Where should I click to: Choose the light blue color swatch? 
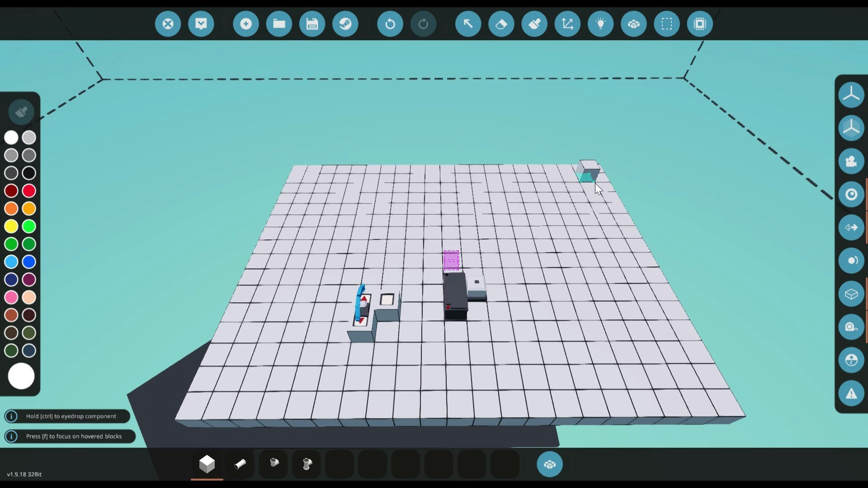[11, 262]
